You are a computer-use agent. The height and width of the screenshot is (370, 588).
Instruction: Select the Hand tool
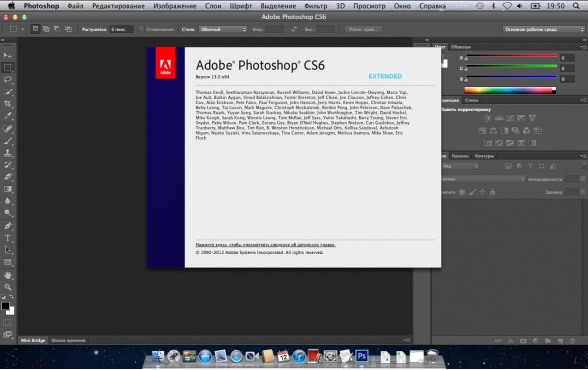pos(8,275)
